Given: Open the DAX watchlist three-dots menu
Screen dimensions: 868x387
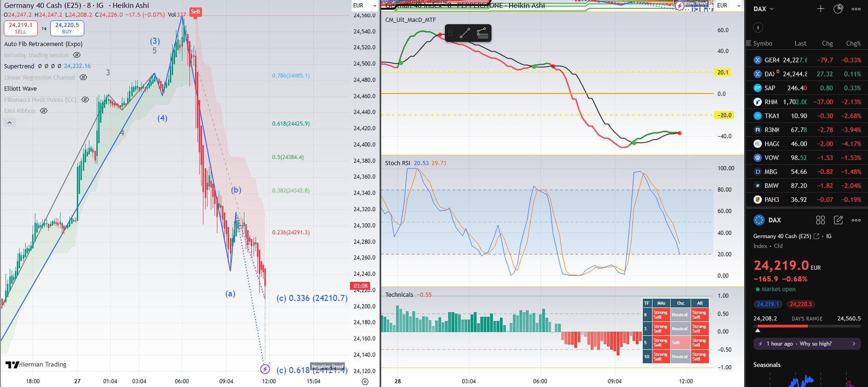Looking at the screenshot, I should (x=856, y=9).
